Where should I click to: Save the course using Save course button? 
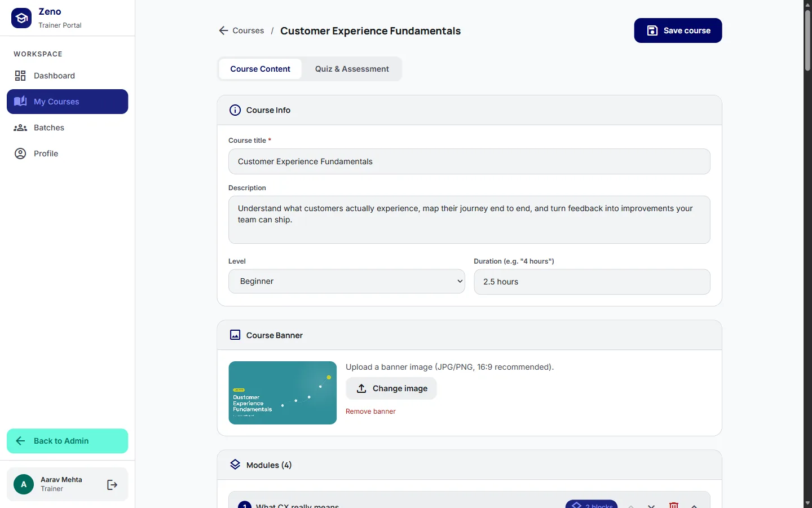coord(678,30)
